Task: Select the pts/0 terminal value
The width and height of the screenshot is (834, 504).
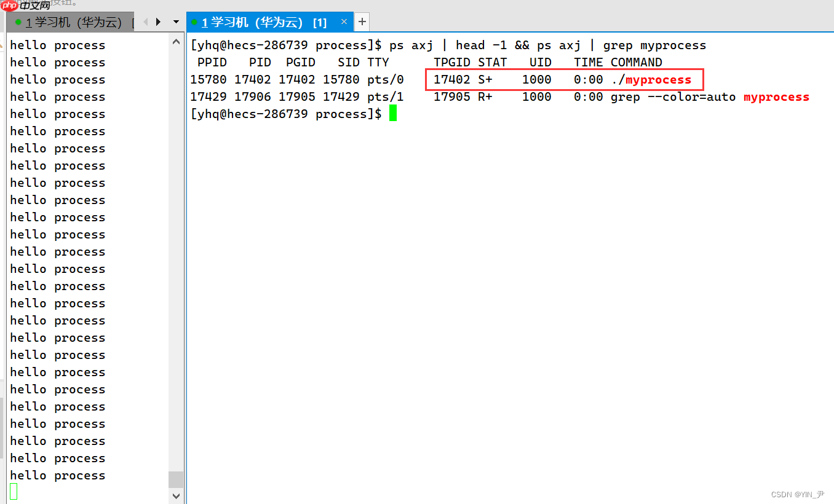Action: (386, 79)
